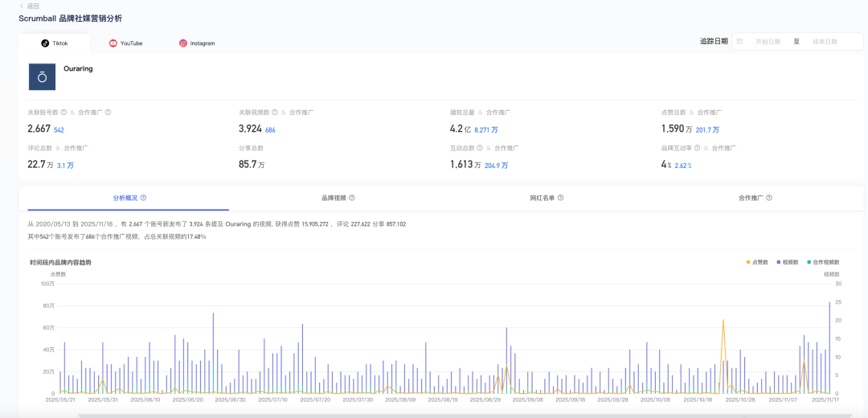868x418 pixels.
Task: Set the 开始日期 start date field
Action: tap(768, 42)
